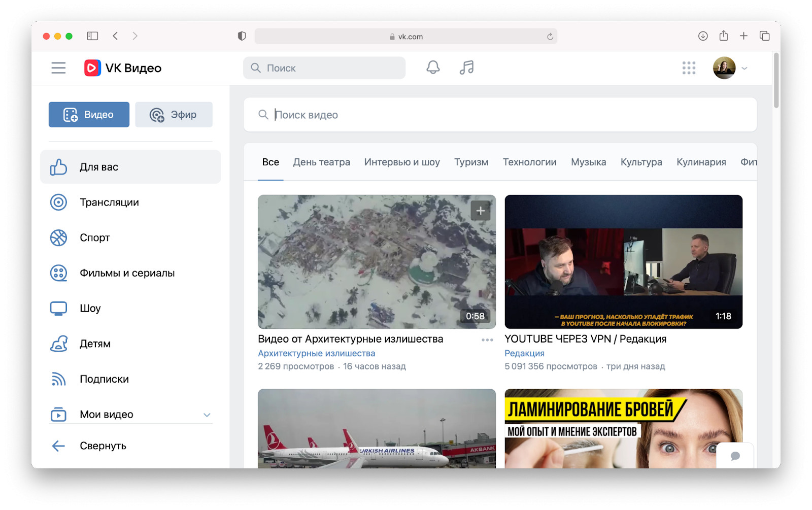Open the hamburger menu icon
The width and height of the screenshot is (812, 510).
[58, 68]
